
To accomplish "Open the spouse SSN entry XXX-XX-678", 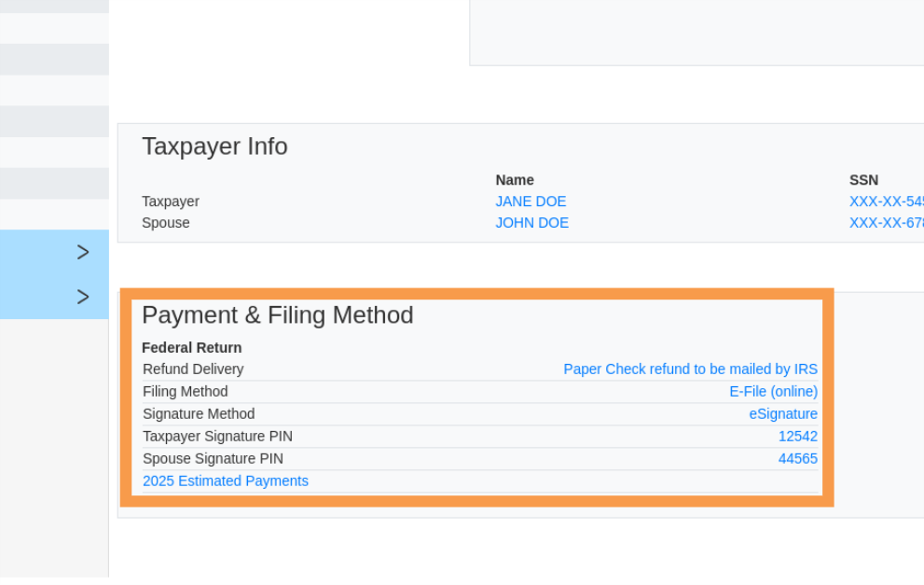I will pyautogui.click(x=881, y=222).
